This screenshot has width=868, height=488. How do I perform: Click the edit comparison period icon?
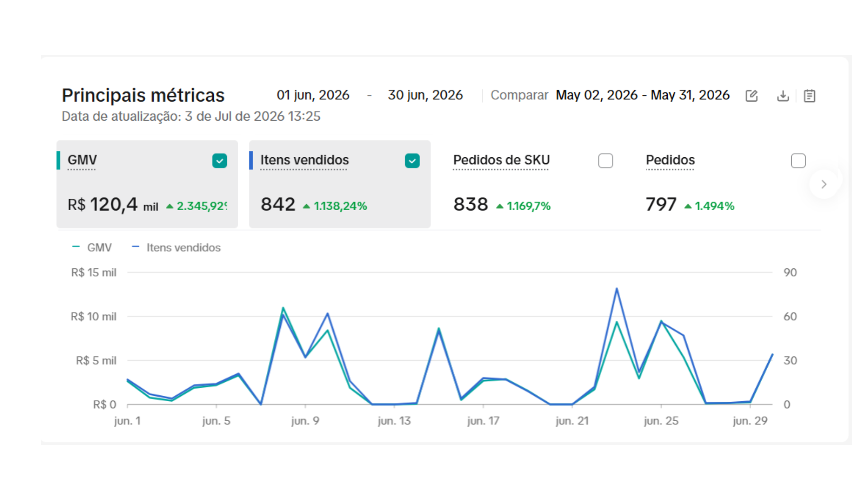click(751, 96)
